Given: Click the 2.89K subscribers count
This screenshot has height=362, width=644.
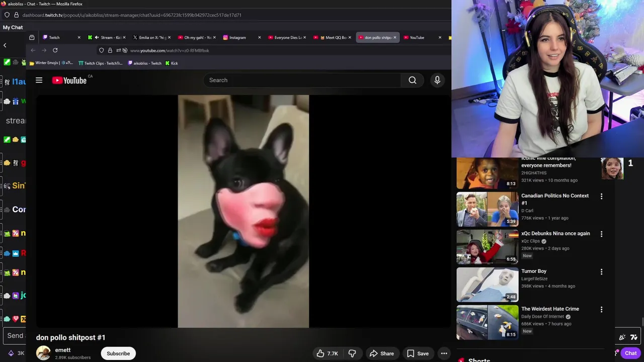Looking at the screenshot, I should click(x=73, y=357).
